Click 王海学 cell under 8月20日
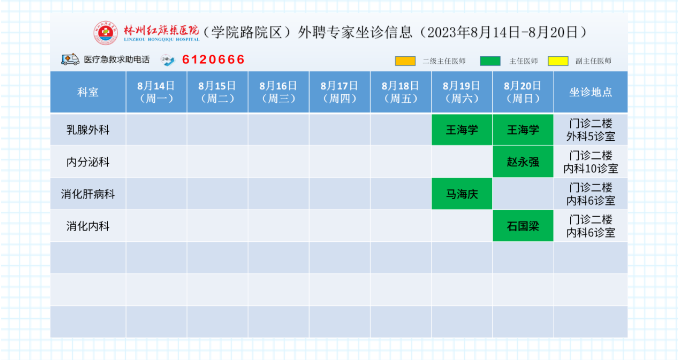 click(x=523, y=130)
